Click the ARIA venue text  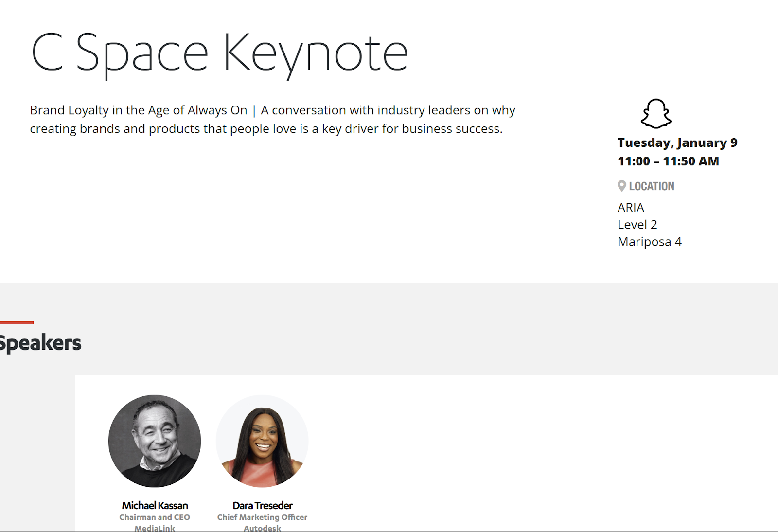(x=631, y=208)
